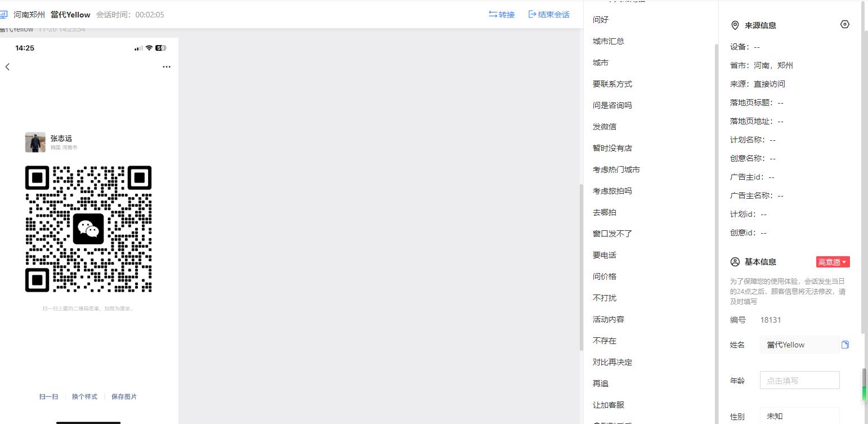Image resolution: width=868 pixels, height=424 pixels.
Task: Click the 省市：河南，郑州 text
Action: click(x=762, y=65)
